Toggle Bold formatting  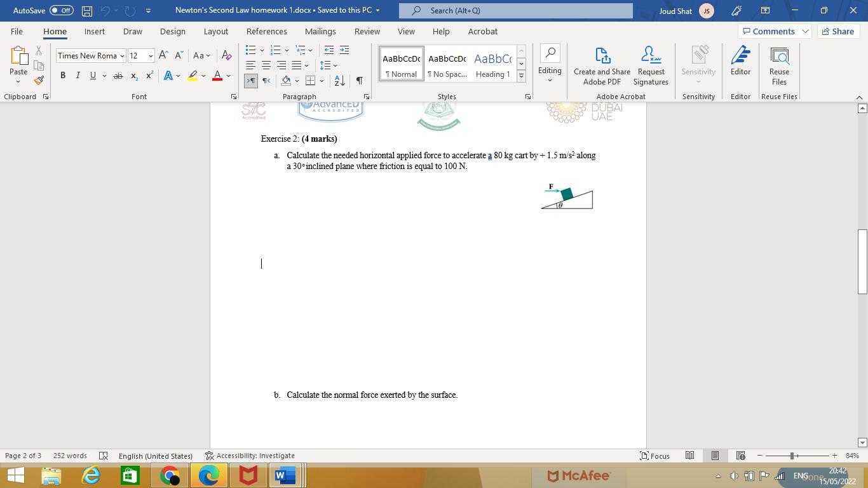63,76
